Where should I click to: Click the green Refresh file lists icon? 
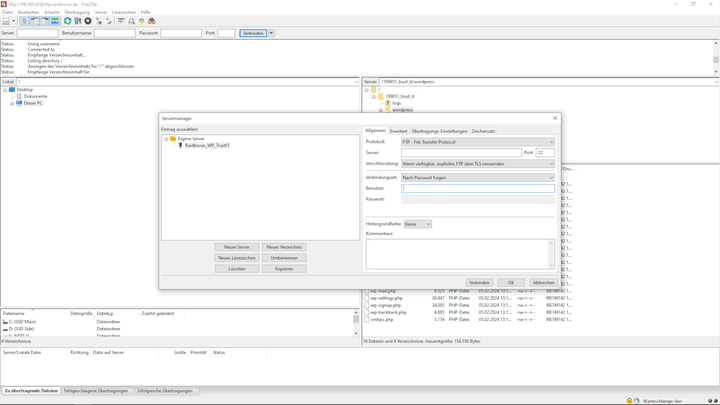pos(68,21)
